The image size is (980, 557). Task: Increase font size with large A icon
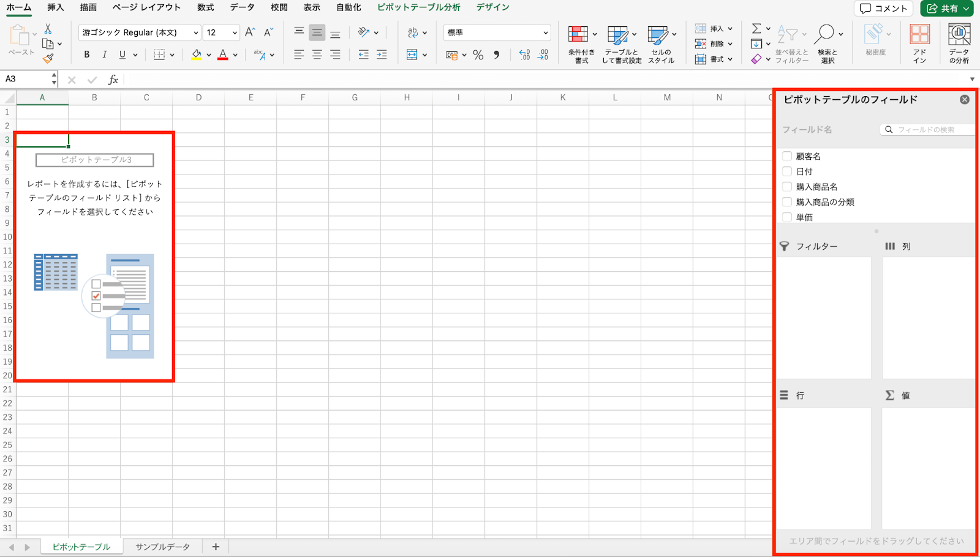[250, 32]
